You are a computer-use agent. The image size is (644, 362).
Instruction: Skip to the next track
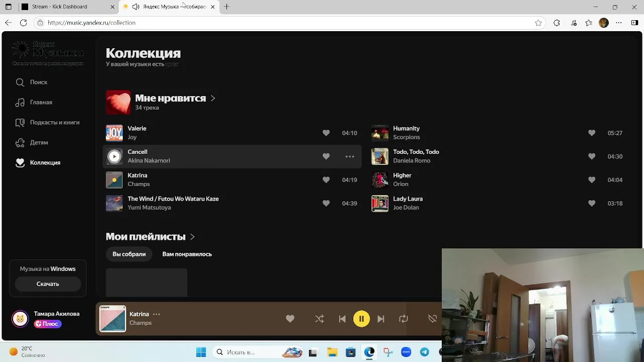(381, 319)
